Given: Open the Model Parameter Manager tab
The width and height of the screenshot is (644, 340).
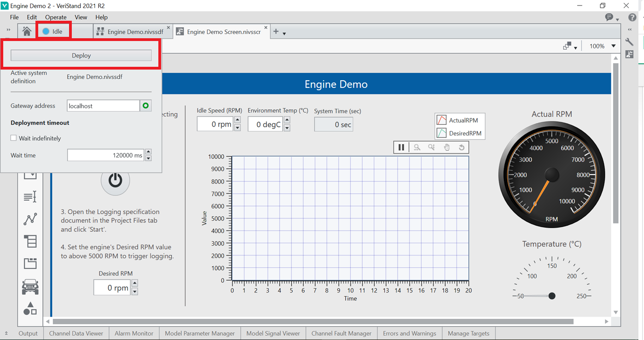Looking at the screenshot, I should point(200,333).
